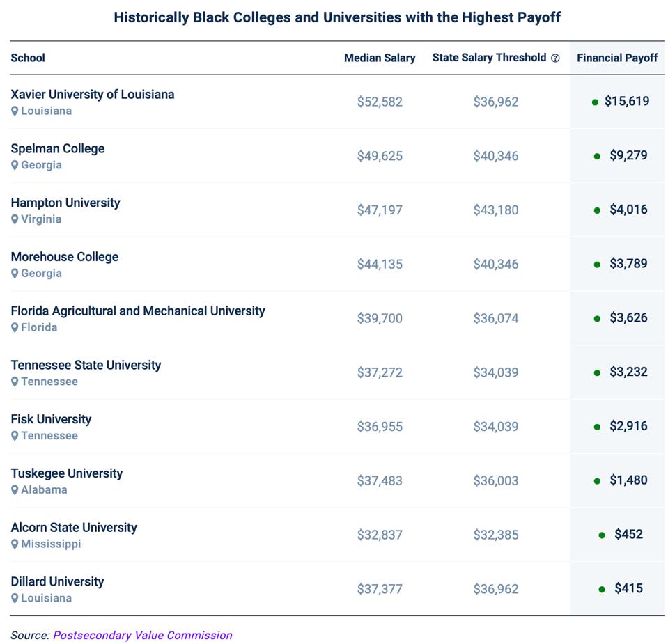
Task: Click Morehouse College's payoff value $3,789
Action: pos(628,264)
